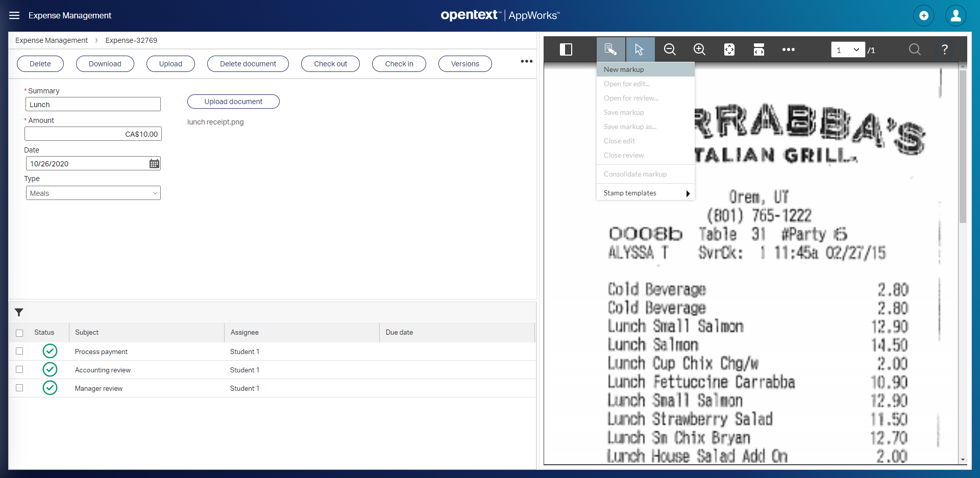The image size is (980, 478).
Task: Click Student 1 in Process payment row
Action: coord(244,351)
